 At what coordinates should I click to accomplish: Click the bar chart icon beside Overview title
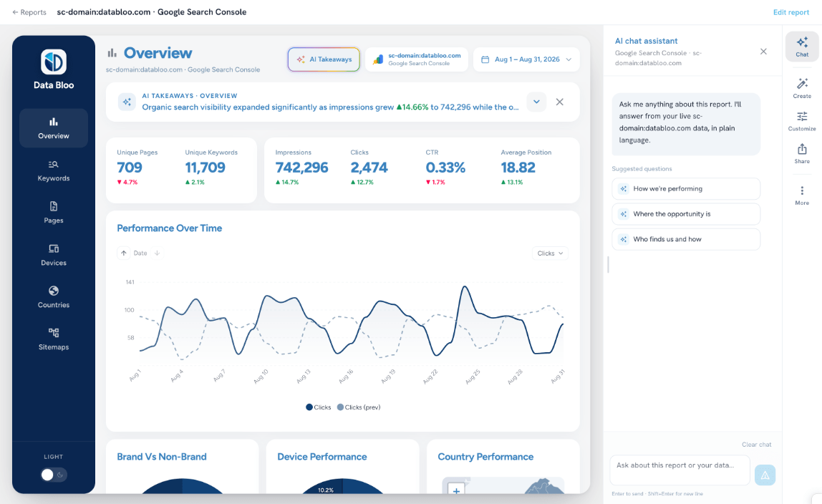coord(112,53)
